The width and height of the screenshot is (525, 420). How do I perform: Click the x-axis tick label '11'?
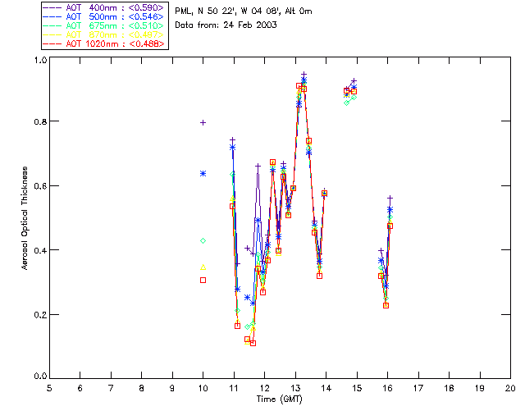234,388
